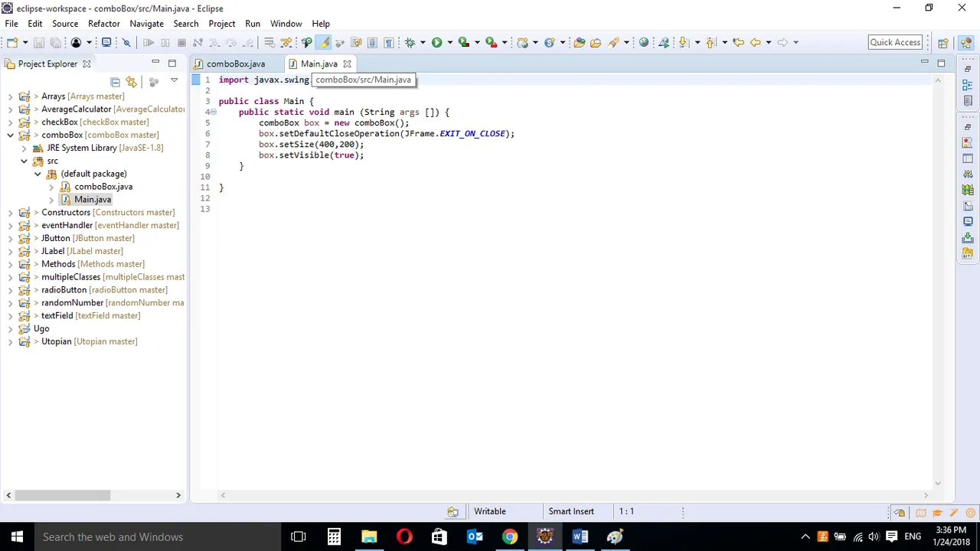This screenshot has width=980, height=551.
Task: Collapse main method fold on line 4
Action: [x=214, y=112]
